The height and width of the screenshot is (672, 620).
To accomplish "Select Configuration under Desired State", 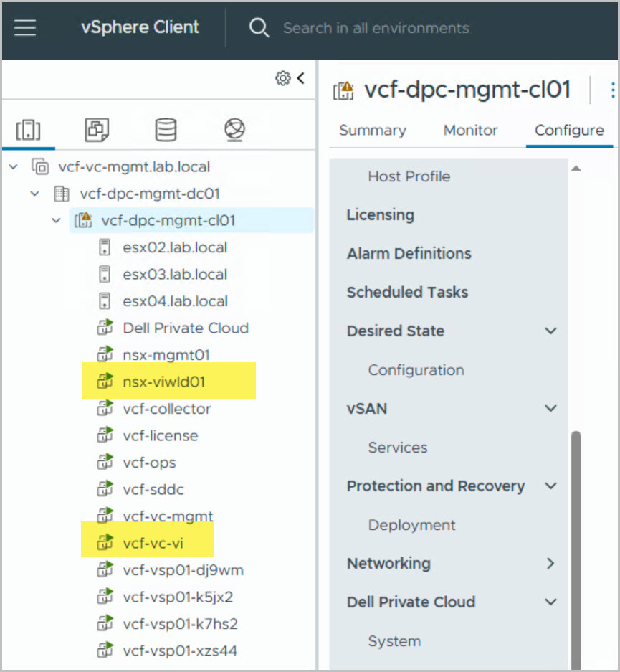I will [x=416, y=370].
